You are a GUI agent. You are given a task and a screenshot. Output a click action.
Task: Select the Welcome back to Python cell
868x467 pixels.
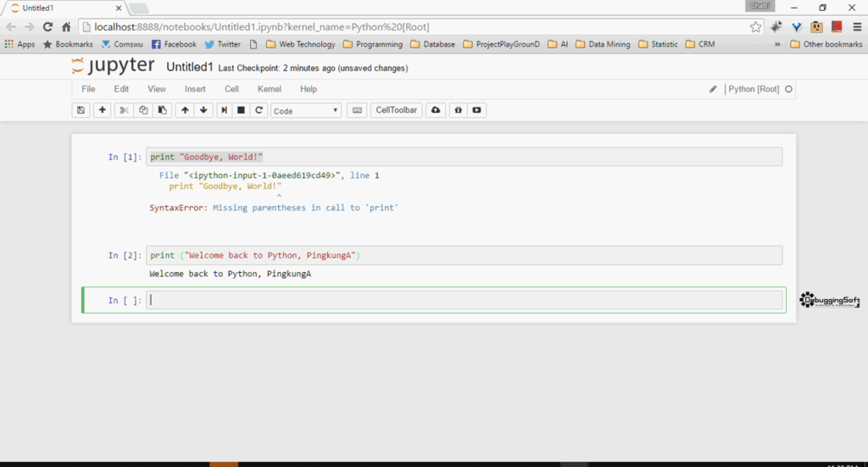coord(464,255)
